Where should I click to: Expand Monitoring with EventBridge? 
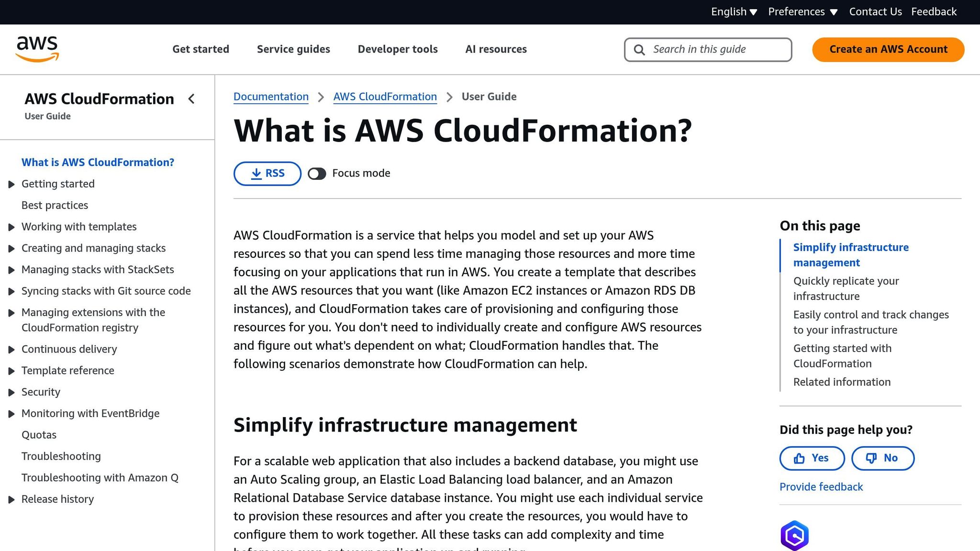11,414
